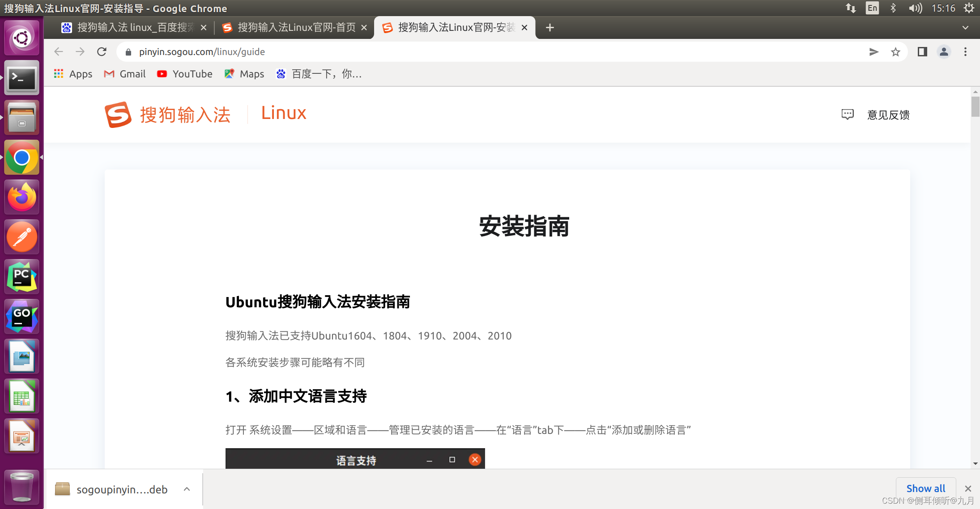Open Trash from the dock
The width and height of the screenshot is (980, 509).
[21, 487]
